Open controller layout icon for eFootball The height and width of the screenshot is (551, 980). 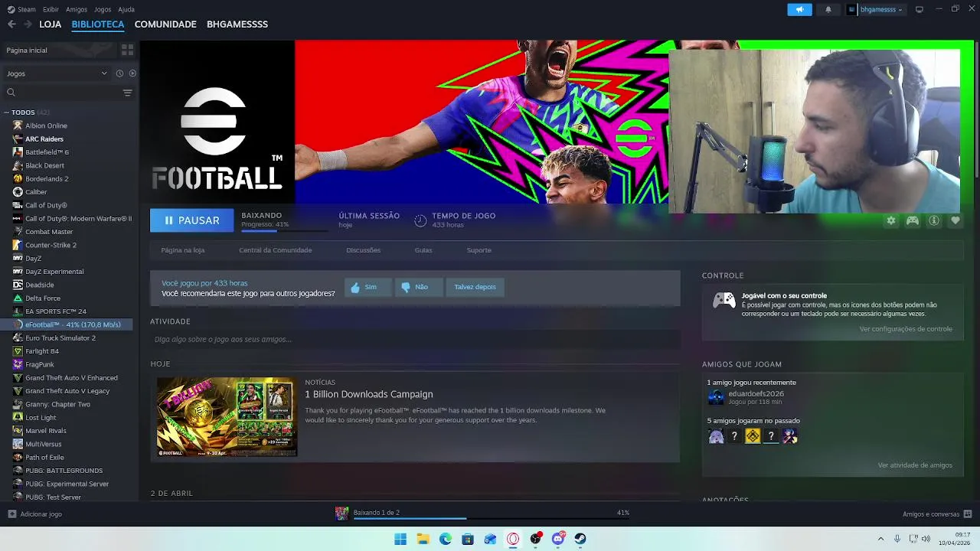(x=913, y=220)
